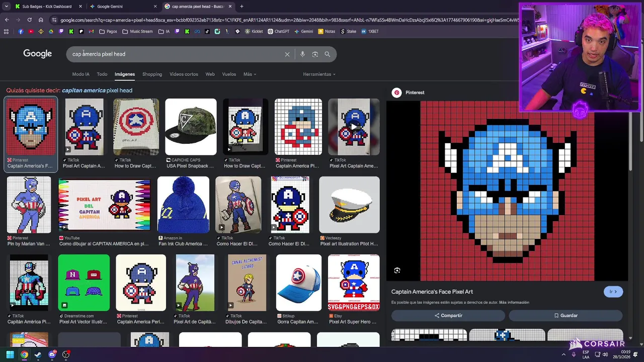Viewport: 644px width, 362px height.
Task: Open the ChatGPT bookmark
Action: coord(279,31)
